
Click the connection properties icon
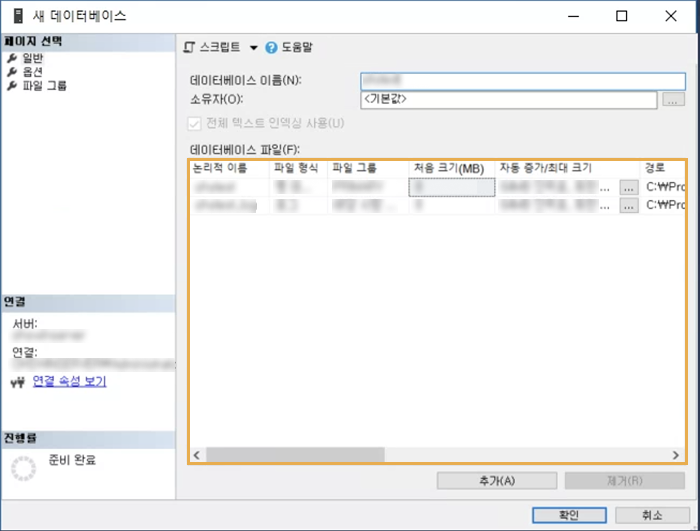tap(16, 381)
